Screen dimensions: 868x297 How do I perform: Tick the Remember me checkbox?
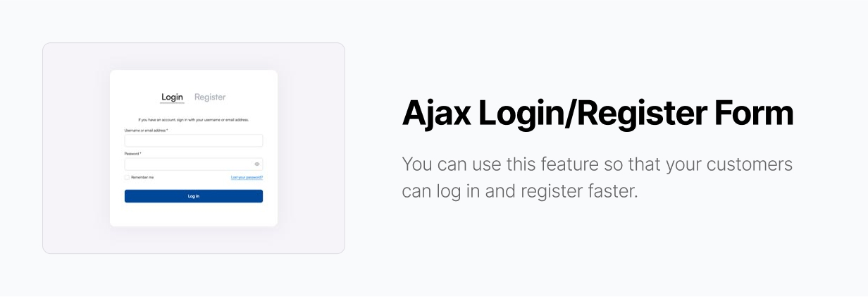127,177
